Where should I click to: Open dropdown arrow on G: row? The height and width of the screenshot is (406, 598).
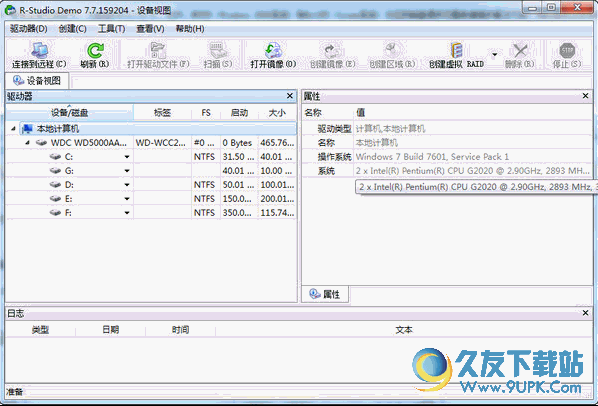127,171
